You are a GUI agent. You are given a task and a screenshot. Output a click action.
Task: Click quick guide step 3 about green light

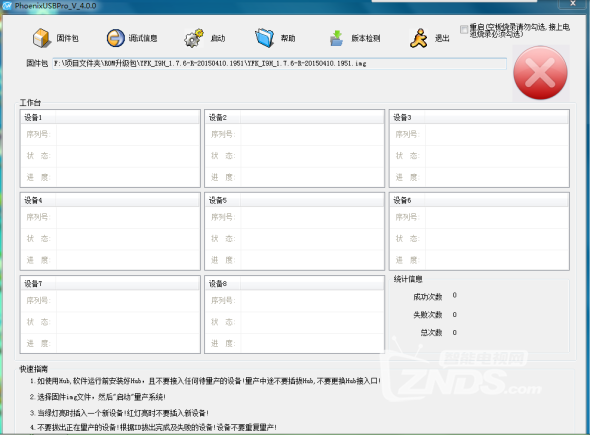coord(119,413)
